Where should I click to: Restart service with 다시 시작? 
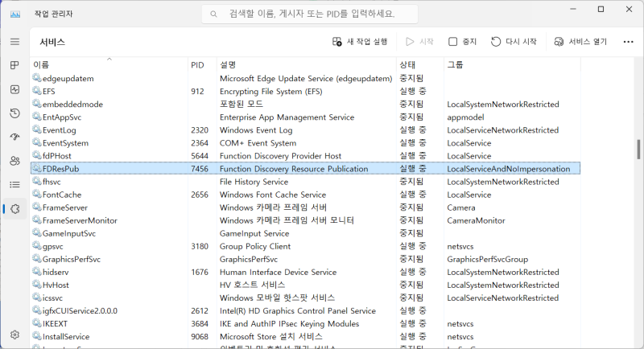514,42
